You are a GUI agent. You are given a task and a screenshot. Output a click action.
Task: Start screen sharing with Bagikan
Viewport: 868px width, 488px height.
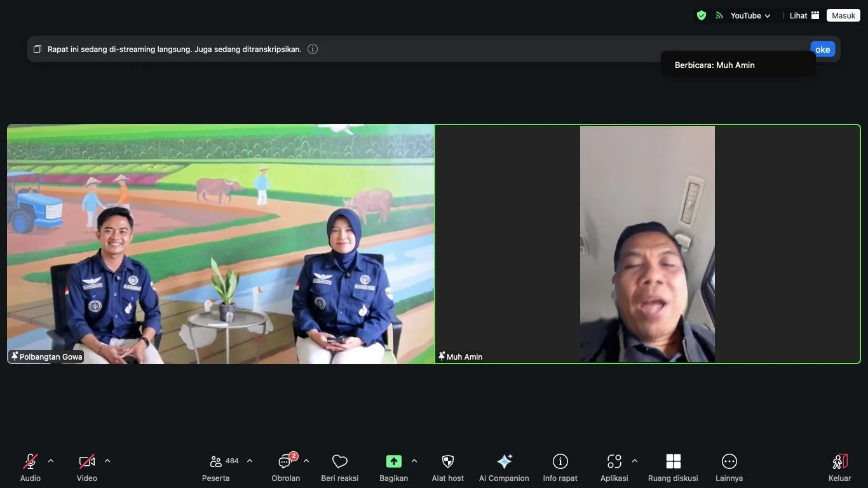(x=394, y=461)
